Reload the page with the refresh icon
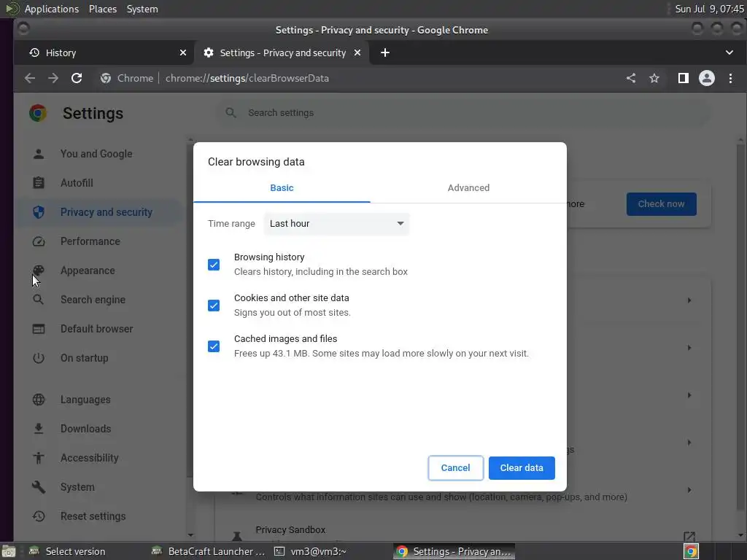Image resolution: width=747 pixels, height=560 pixels. [x=77, y=78]
